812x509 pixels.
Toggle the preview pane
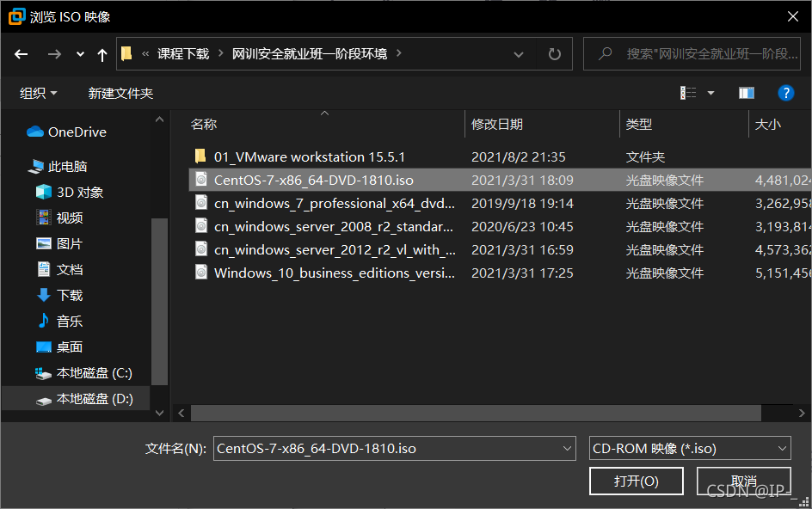pyautogui.click(x=747, y=93)
